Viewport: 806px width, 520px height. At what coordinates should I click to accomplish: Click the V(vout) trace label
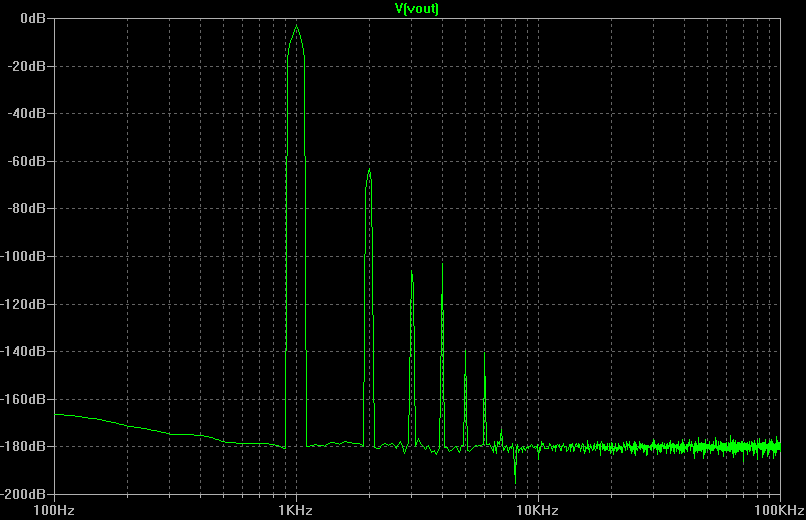416,9
